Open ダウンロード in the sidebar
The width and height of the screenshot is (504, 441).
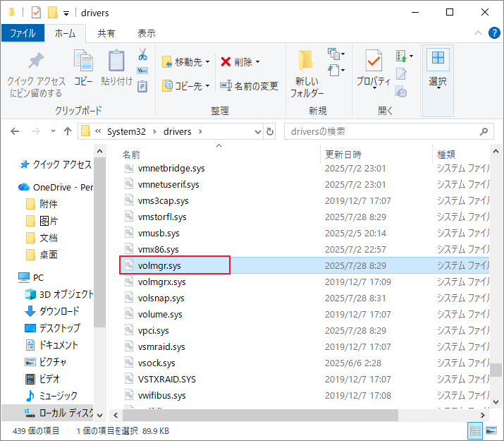point(52,311)
